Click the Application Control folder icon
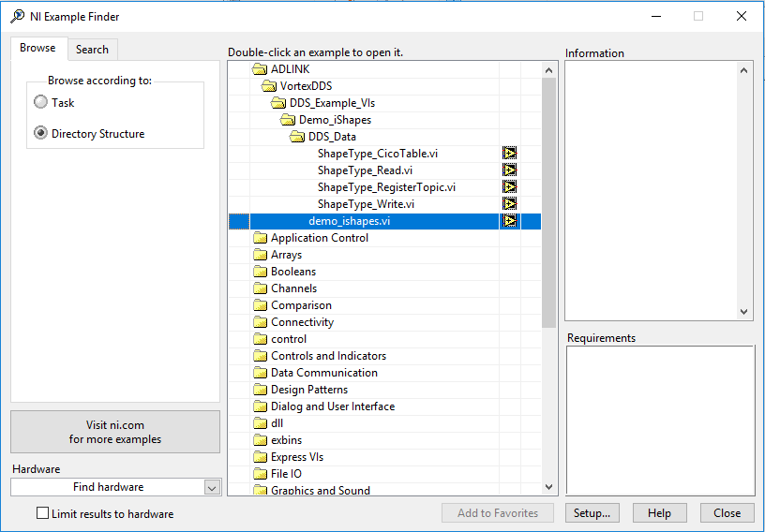 pos(261,238)
